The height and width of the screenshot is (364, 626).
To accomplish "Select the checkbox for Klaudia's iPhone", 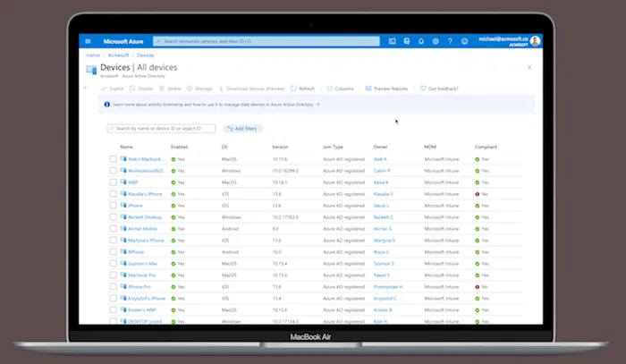I will click(114, 194).
